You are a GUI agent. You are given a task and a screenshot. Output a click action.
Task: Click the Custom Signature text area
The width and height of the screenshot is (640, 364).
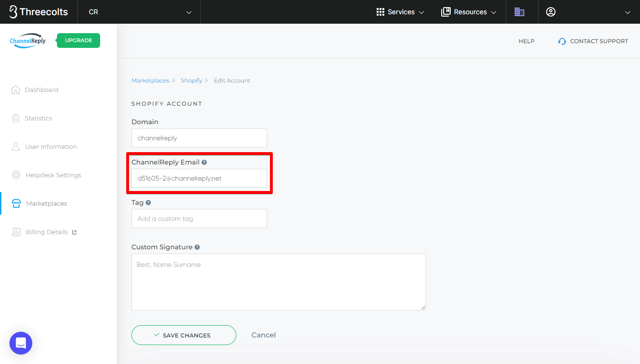pyautogui.click(x=278, y=282)
